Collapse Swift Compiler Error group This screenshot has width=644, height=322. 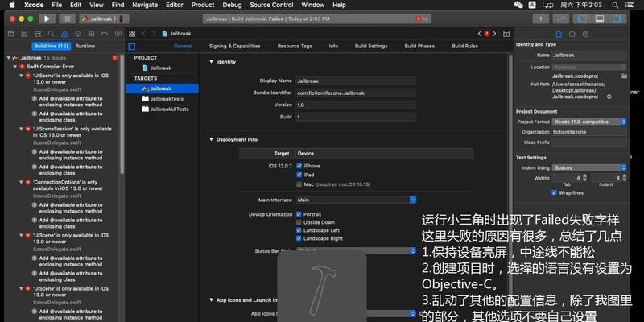tap(15, 67)
